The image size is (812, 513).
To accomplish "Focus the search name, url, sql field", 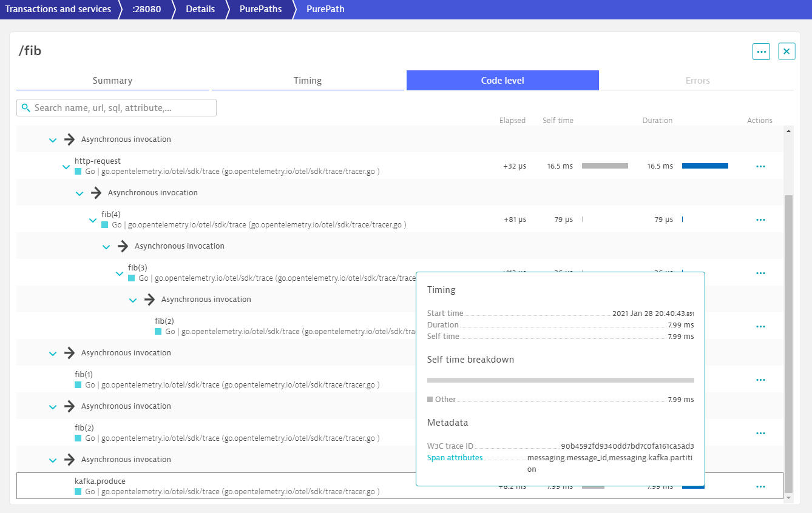I will click(117, 108).
